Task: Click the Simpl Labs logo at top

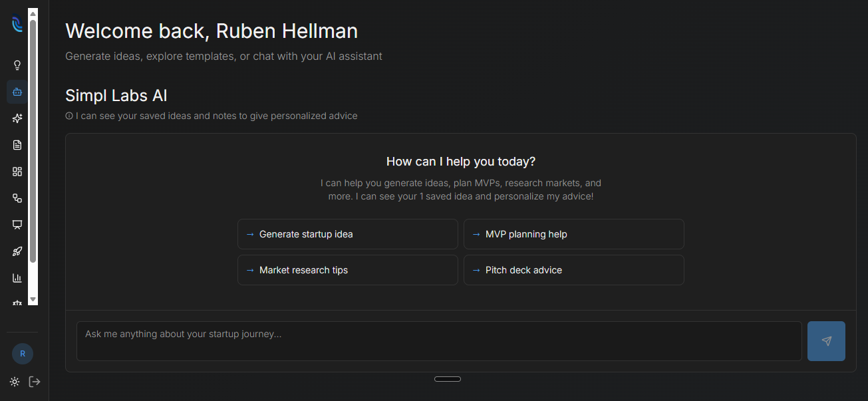Action: click(x=17, y=25)
